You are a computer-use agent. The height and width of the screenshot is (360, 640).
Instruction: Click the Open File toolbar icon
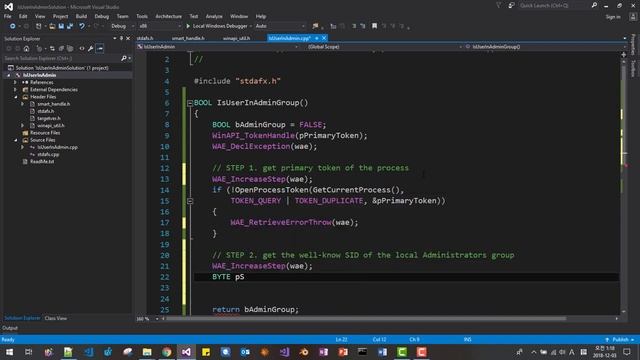coord(52,26)
